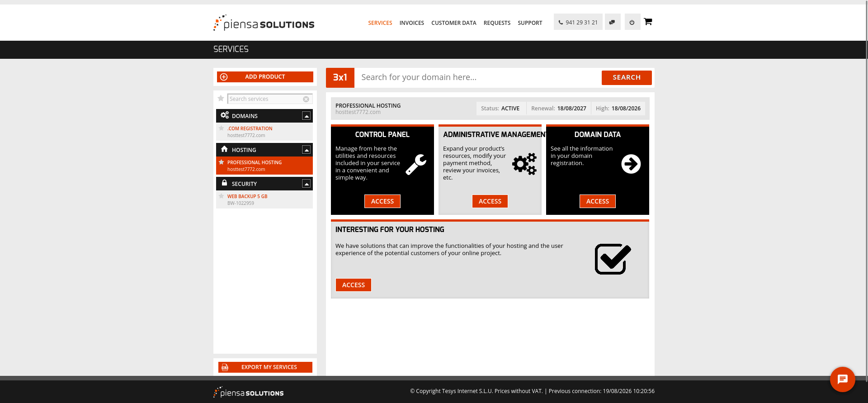
Task: Click the SERVICES page title
Action: point(231,49)
